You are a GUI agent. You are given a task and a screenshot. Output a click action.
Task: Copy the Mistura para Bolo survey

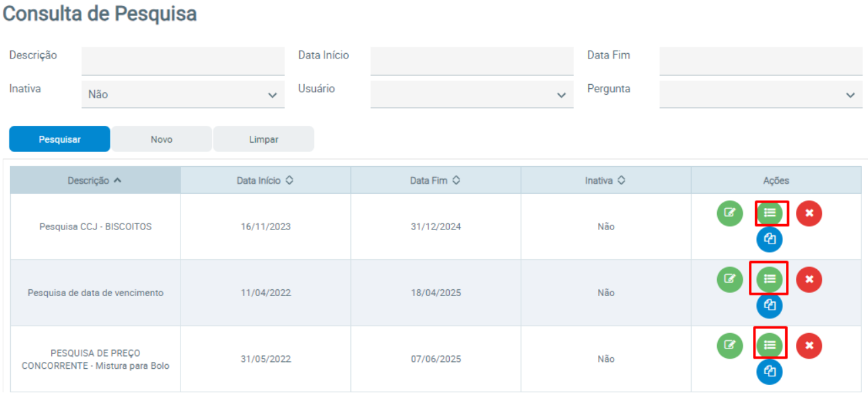pos(770,371)
